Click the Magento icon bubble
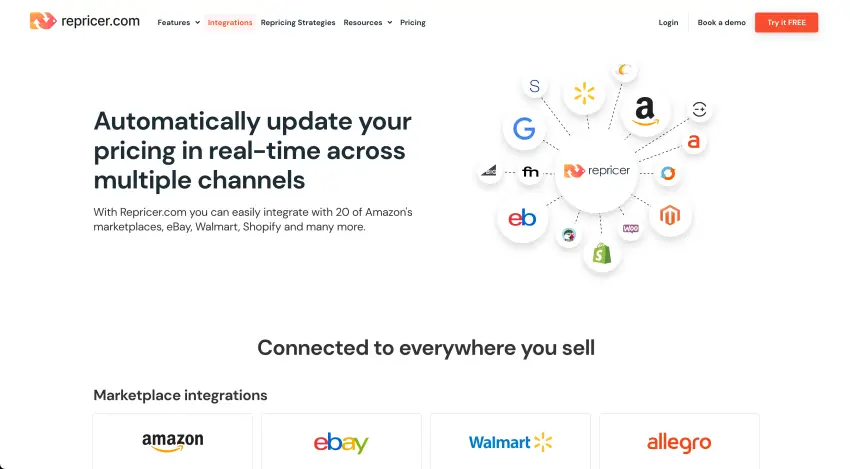This screenshot has height=469, width=850. click(669, 216)
